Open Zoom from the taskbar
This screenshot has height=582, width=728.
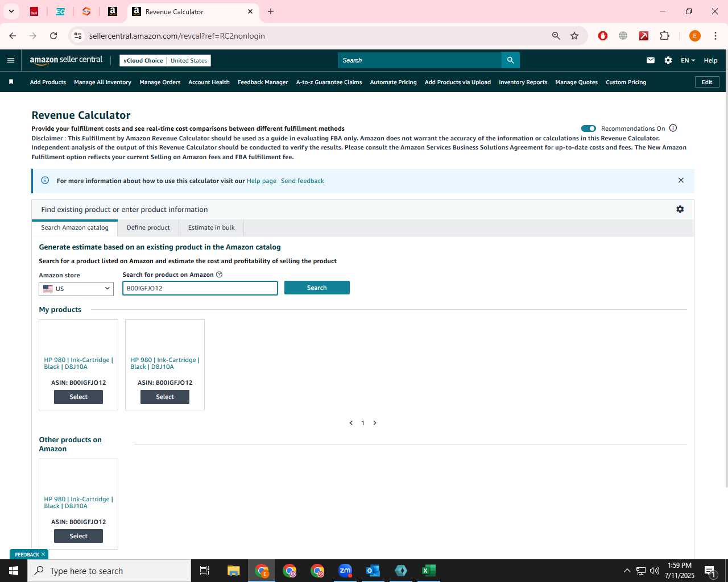pyautogui.click(x=345, y=571)
